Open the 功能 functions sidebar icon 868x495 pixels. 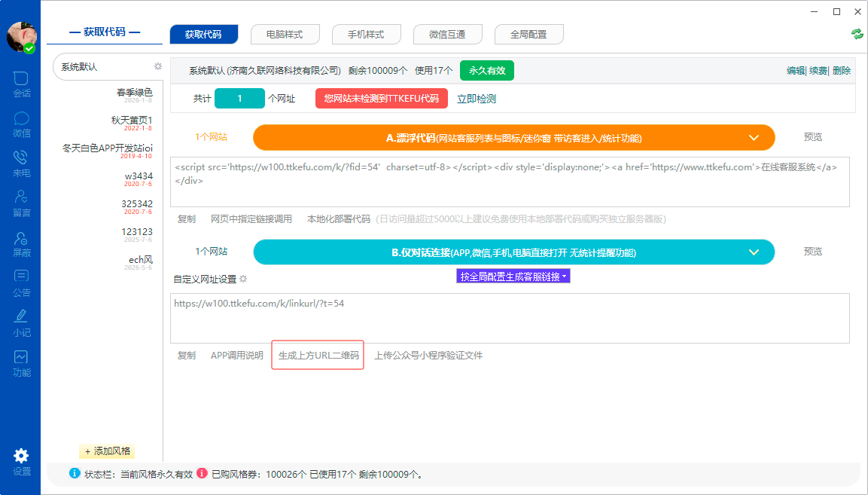tap(21, 364)
